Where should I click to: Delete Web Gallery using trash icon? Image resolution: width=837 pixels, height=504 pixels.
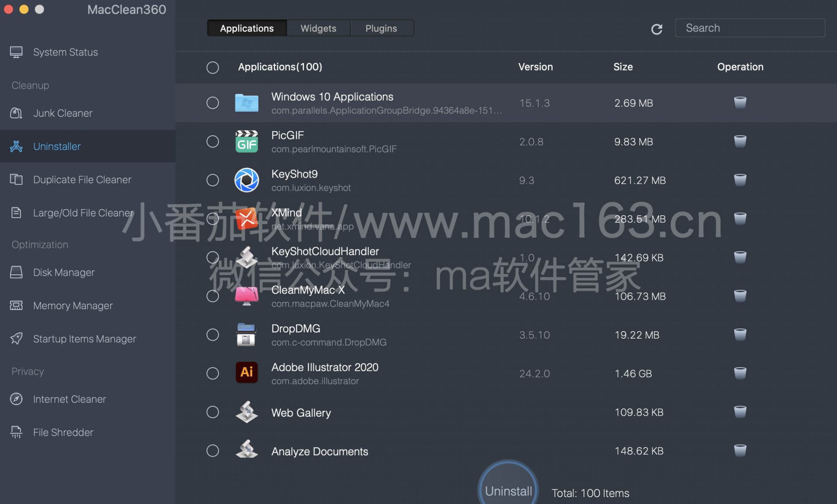pyautogui.click(x=740, y=412)
